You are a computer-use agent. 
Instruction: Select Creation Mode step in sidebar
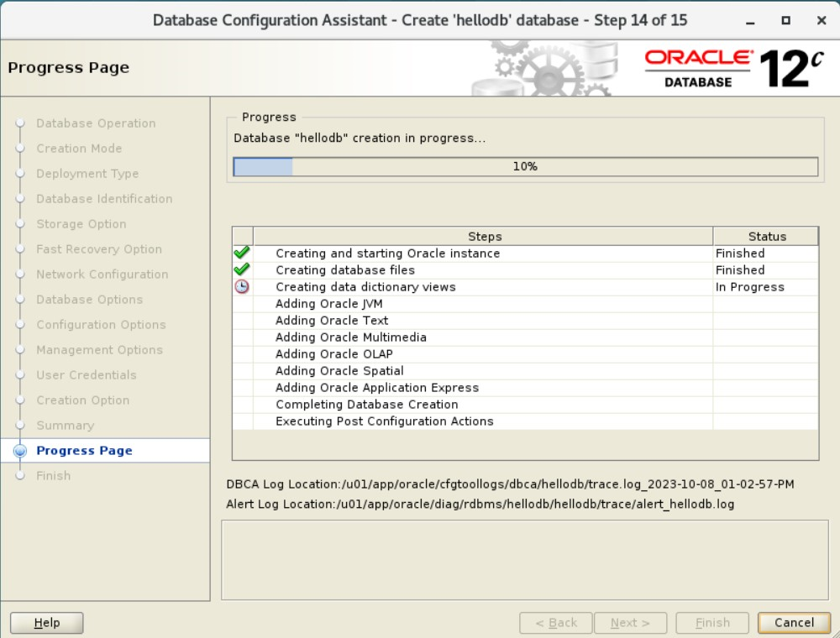tap(79, 149)
